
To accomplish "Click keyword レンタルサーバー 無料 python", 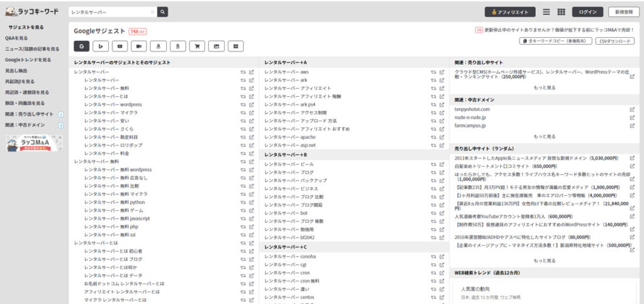I will pos(114,202).
